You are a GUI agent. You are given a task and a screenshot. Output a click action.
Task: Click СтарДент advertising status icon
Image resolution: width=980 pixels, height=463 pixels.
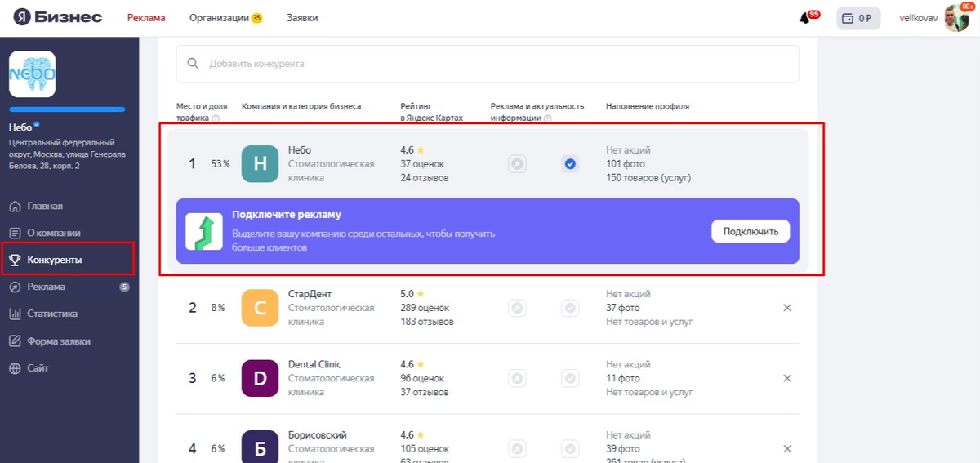coord(517,308)
